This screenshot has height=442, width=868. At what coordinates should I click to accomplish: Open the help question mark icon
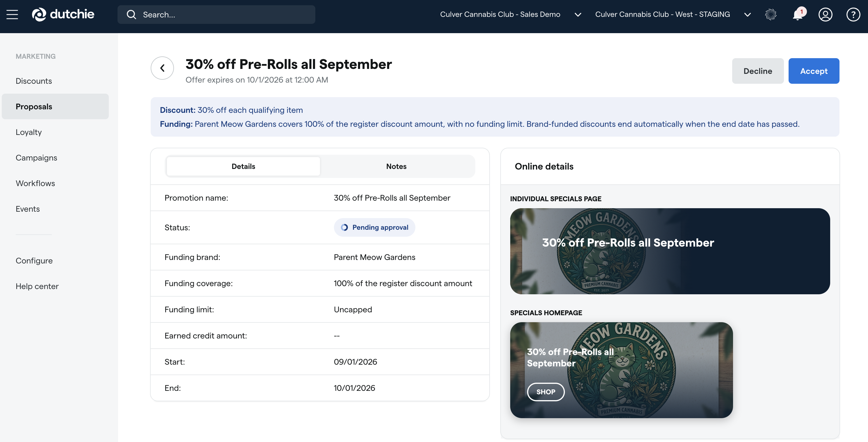pos(853,15)
